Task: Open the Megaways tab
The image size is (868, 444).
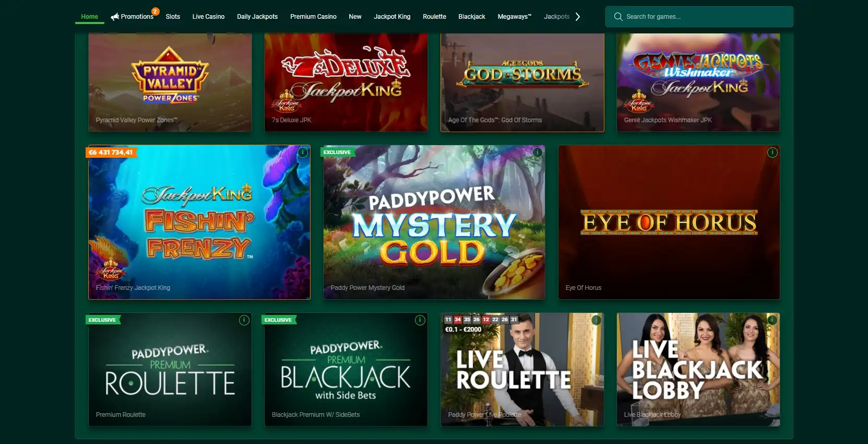Action: (514, 17)
